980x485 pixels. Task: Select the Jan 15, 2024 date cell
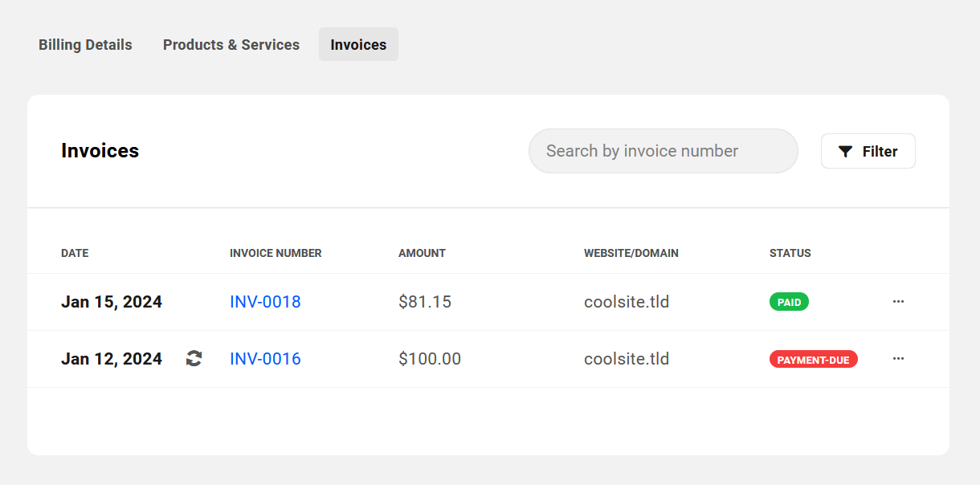tap(112, 302)
